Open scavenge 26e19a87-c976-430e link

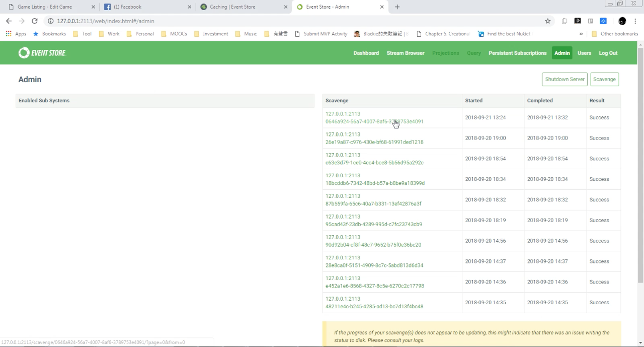(x=374, y=138)
